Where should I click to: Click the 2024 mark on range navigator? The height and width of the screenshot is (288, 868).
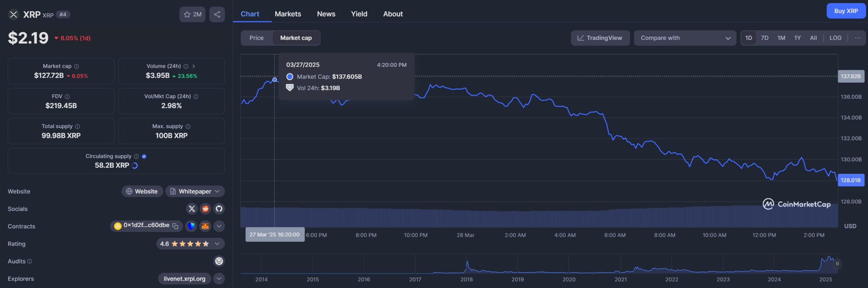tap(774, 280)
